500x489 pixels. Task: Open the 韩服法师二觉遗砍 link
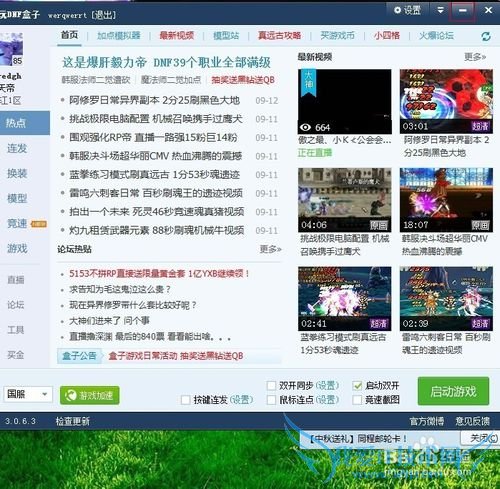pos(96,80)
